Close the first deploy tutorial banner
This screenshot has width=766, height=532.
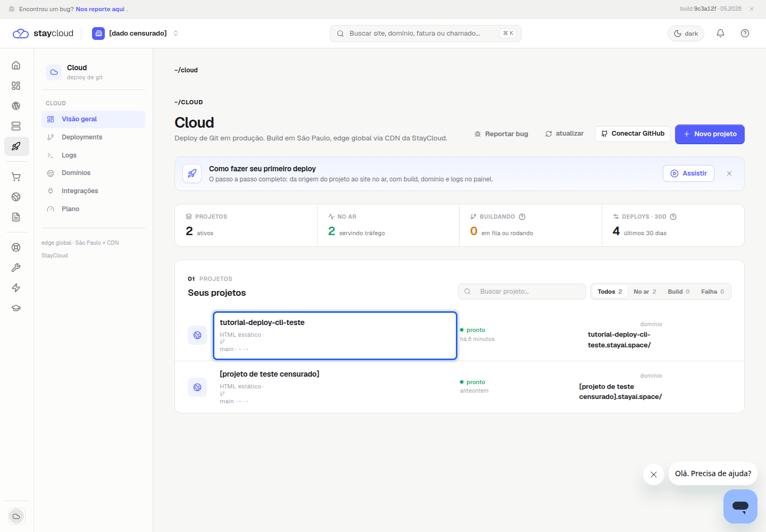pyautogui.click(x=729, y=173)
